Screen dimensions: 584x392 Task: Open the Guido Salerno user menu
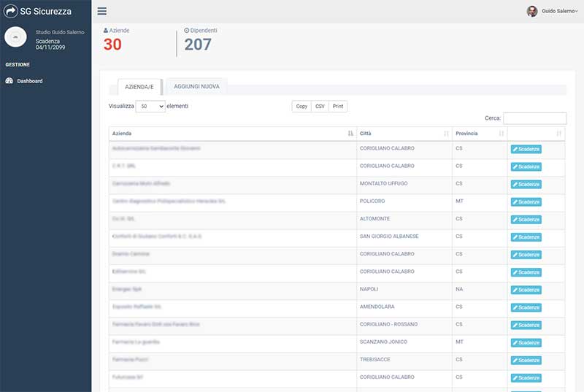[559, 11]
